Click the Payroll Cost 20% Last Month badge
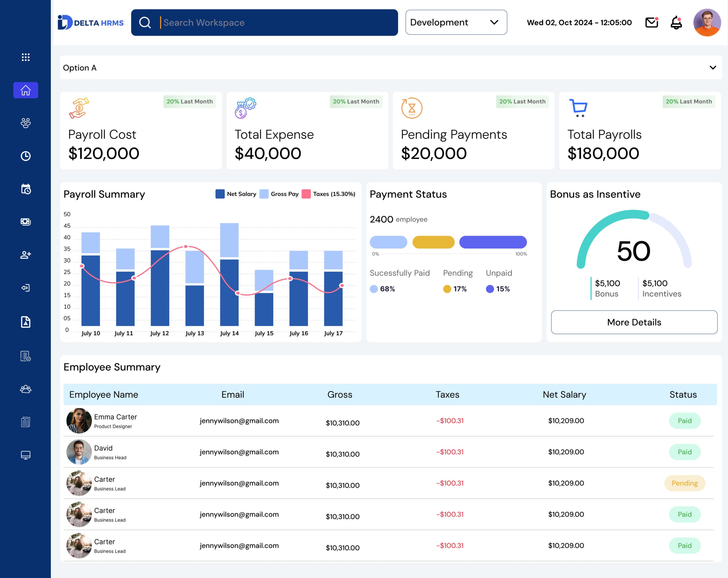 (189, 101)
